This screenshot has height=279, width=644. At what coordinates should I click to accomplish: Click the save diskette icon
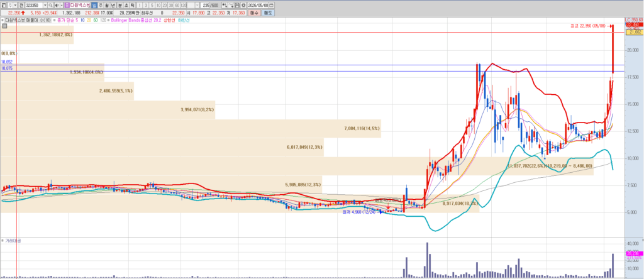pyautogui.click(x=237, y=5)
